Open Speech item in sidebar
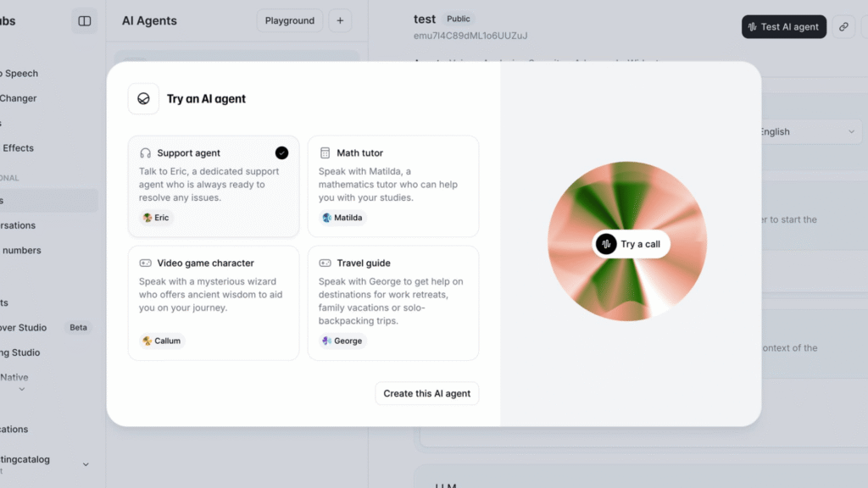Screen dimensions: 868x488 [x=20, y=73]
